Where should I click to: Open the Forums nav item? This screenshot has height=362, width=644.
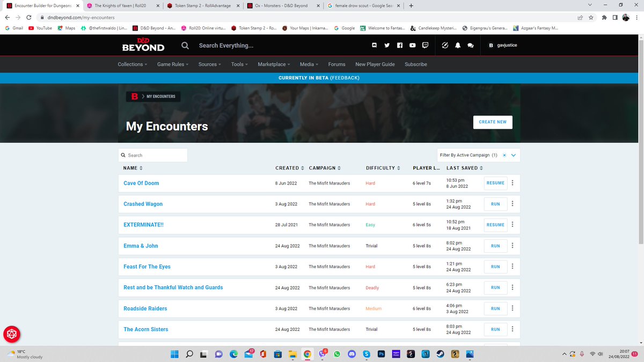click(x=337, y=64)
